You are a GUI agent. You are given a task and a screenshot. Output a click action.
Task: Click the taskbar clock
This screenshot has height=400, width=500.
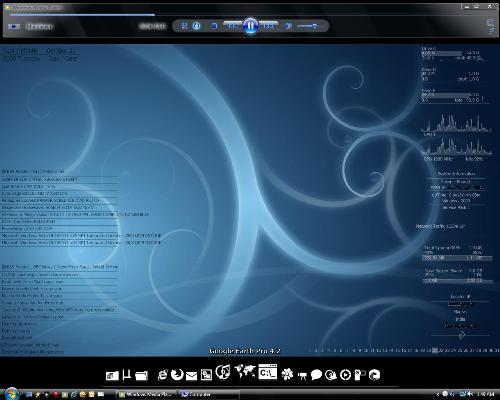click(486, 394)
